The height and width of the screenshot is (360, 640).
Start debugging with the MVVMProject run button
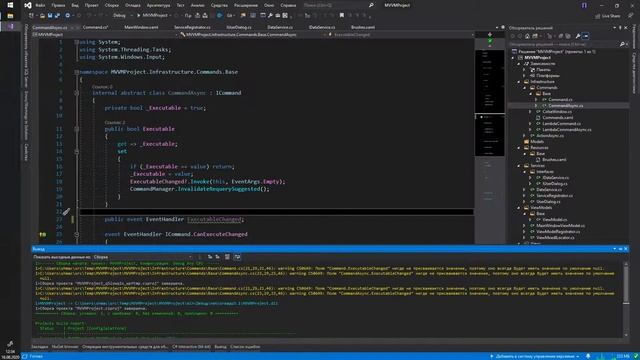tap(153, 16)
